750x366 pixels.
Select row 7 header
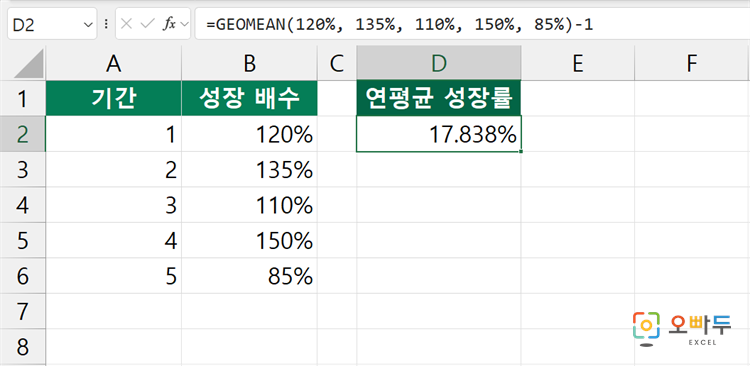coord(22,311)
